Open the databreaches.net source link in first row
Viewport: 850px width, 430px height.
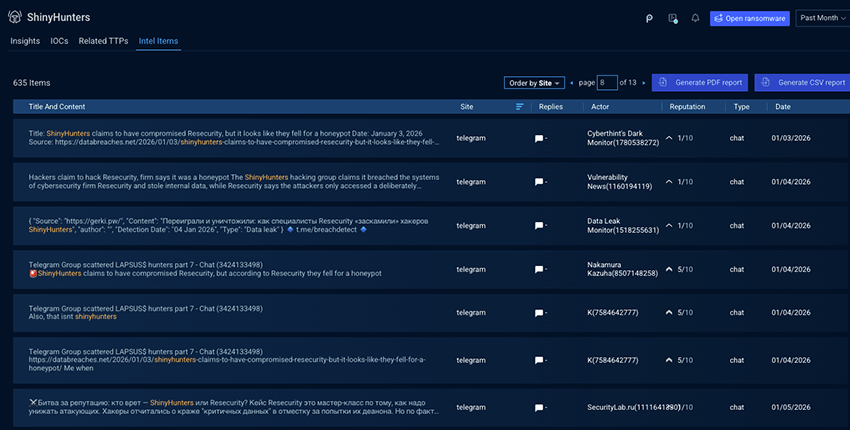tap(247, 142)
